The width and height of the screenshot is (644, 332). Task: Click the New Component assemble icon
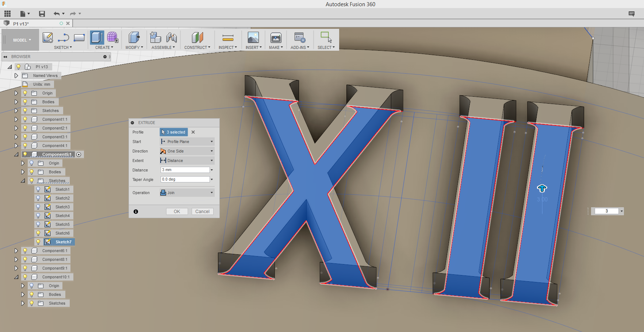point(156,37)
